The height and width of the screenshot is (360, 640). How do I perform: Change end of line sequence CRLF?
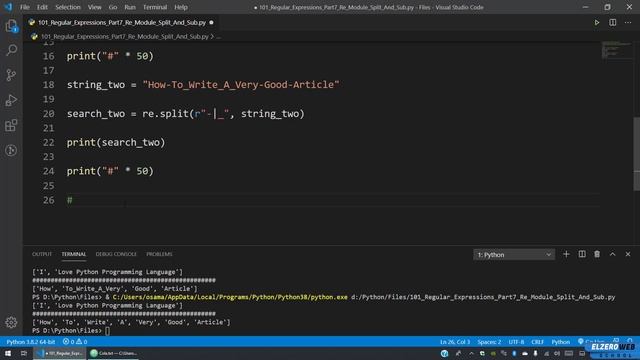click(x=537, y=342)
